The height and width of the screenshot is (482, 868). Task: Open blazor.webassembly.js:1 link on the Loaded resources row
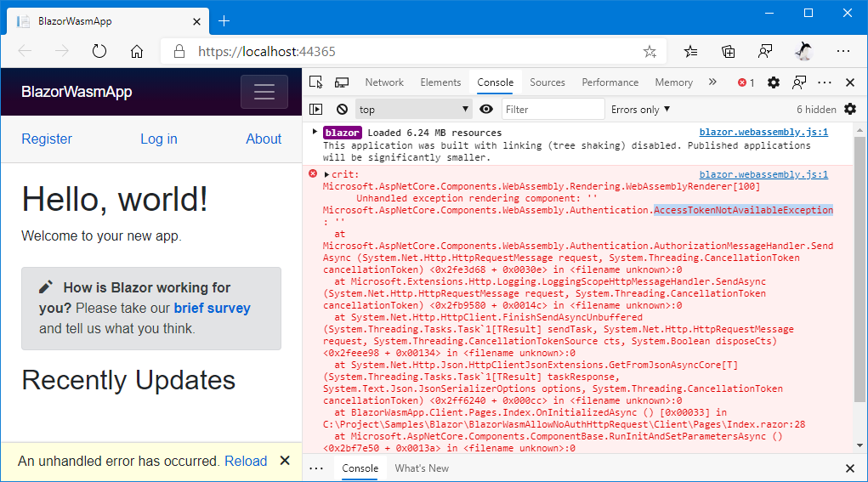[763, 132]
